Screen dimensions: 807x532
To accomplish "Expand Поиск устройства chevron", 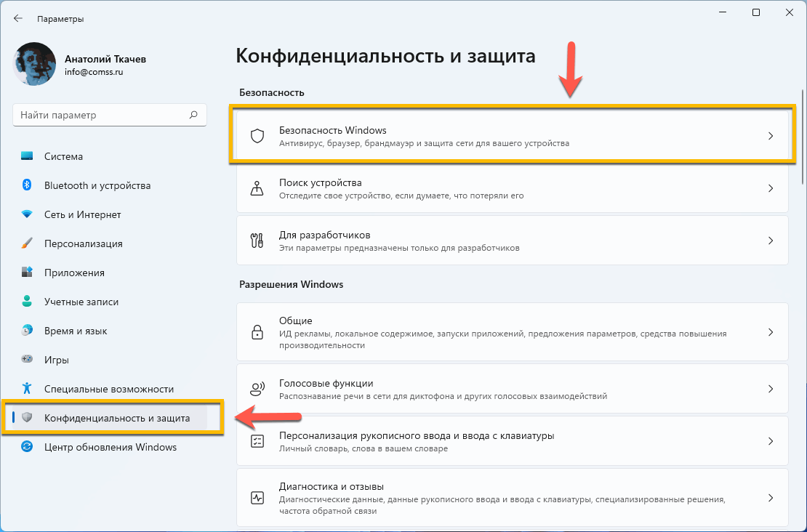I will [771, 188].
